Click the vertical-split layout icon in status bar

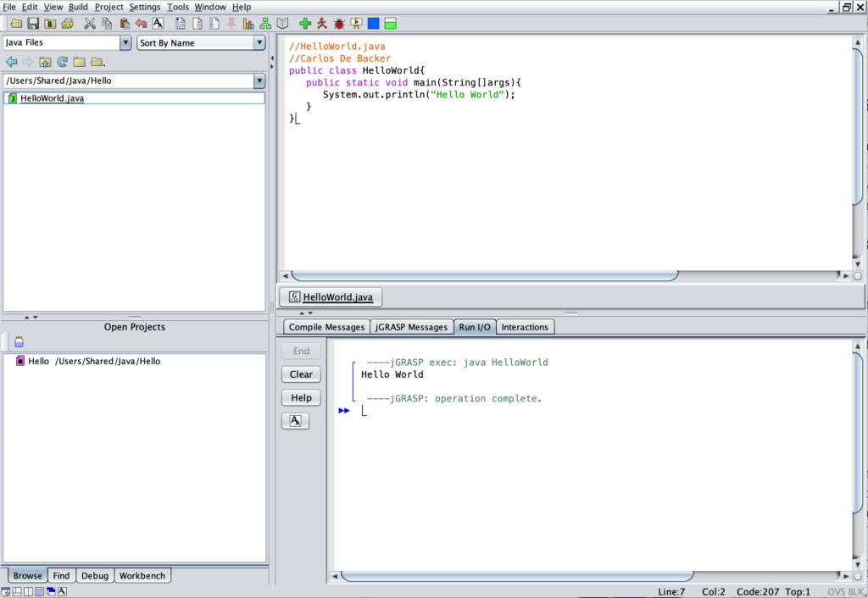pyautogui.click(x=28, y=592)
